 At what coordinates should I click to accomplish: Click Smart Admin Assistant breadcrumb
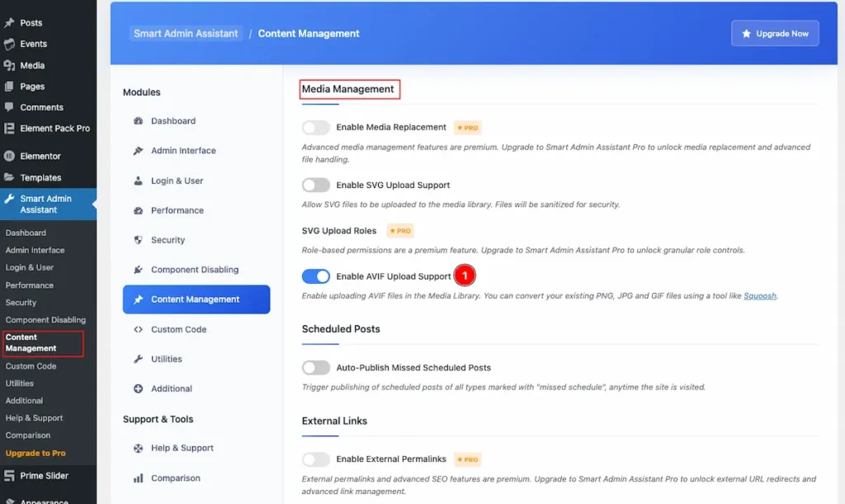click(186, 33)
